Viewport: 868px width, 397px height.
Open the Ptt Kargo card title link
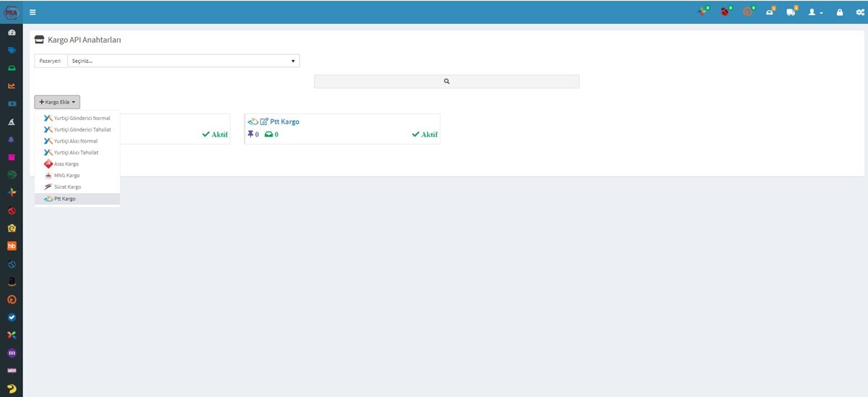(x=284, y=121)
